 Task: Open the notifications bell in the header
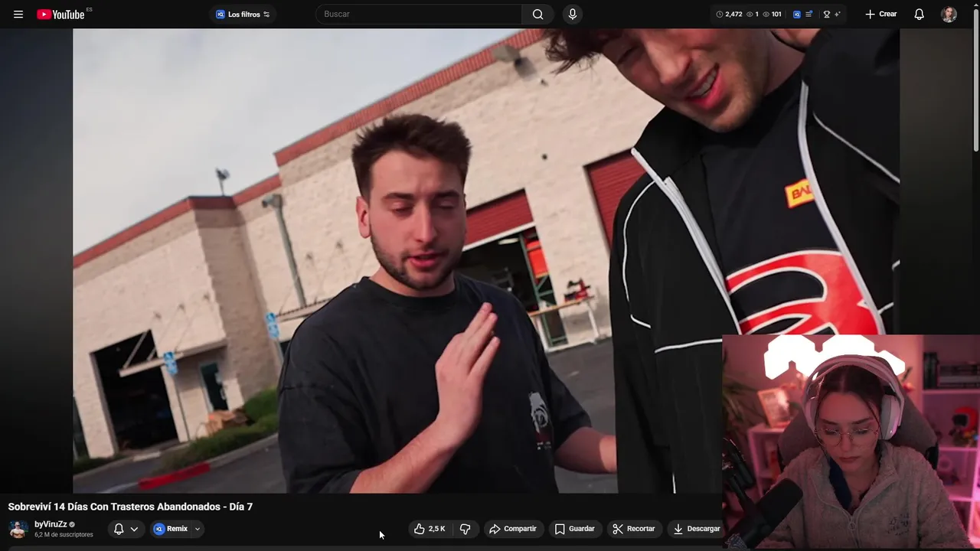(x=919, y=15)
